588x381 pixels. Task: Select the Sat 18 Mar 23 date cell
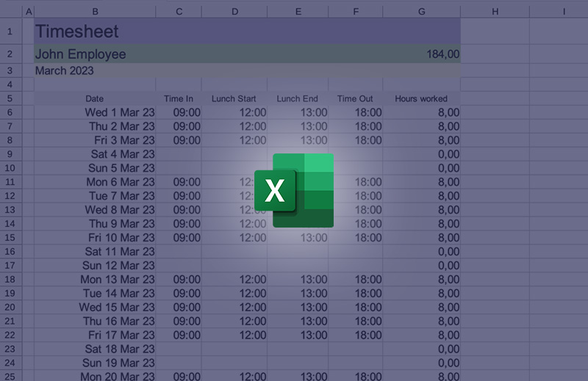[x=95, y=349]
